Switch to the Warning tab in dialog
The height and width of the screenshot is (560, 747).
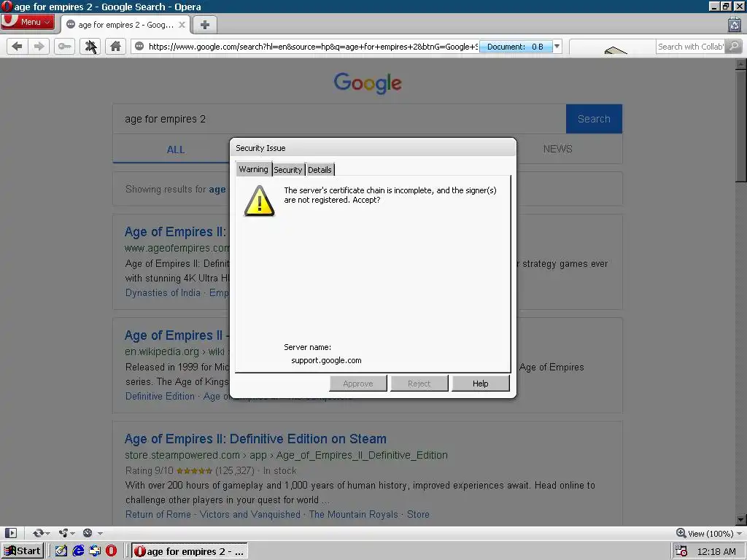(253, 169)
